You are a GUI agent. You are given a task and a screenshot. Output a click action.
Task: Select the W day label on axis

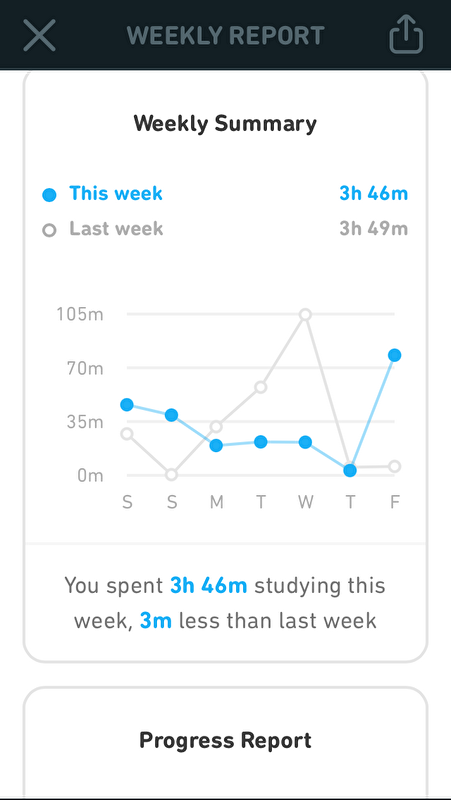pos(306,503)
